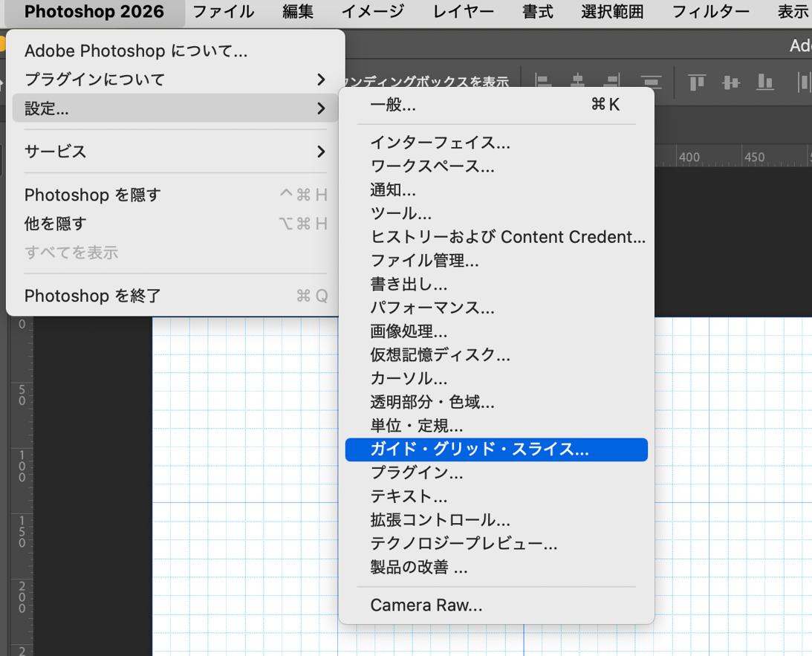Open the 選択範囲 menu
The image size is (812, 656).
612,11
